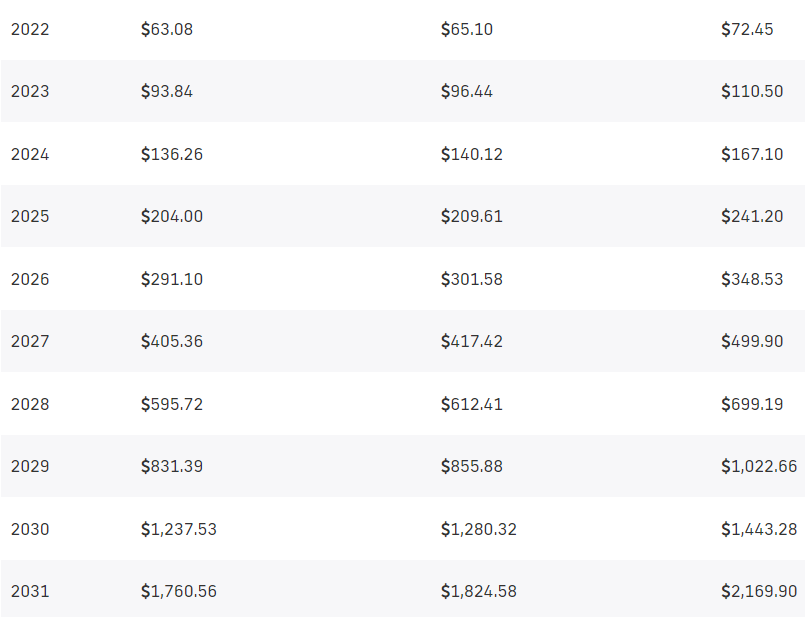Select the $2,169.90 maximum price

pos(759,591)
